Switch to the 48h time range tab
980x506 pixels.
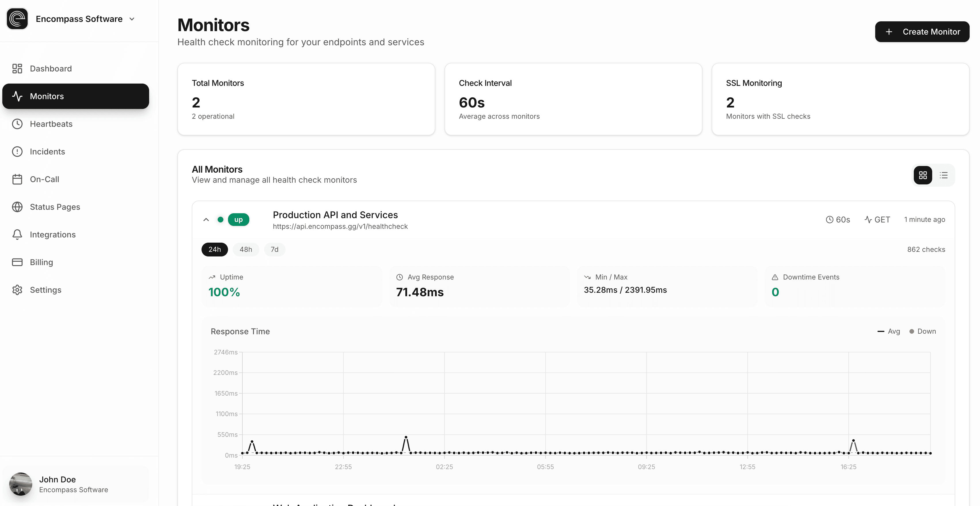246,249
